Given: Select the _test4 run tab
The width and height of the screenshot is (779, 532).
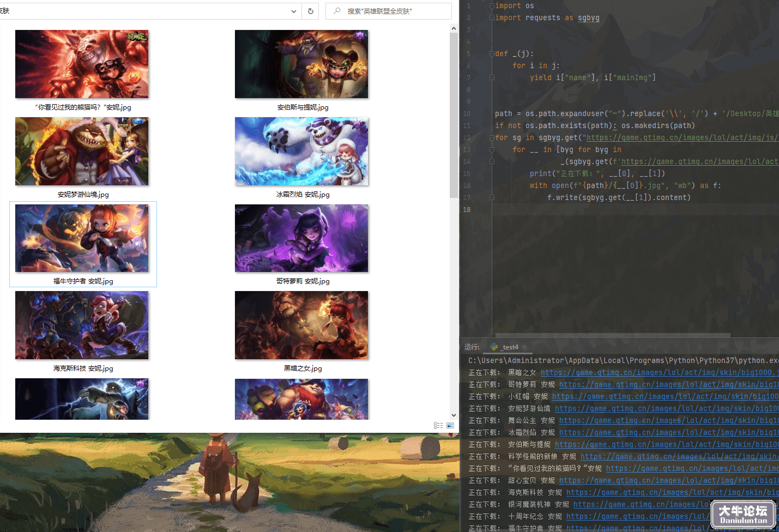Looking at the screenshot, I should (x=509, y=347).
